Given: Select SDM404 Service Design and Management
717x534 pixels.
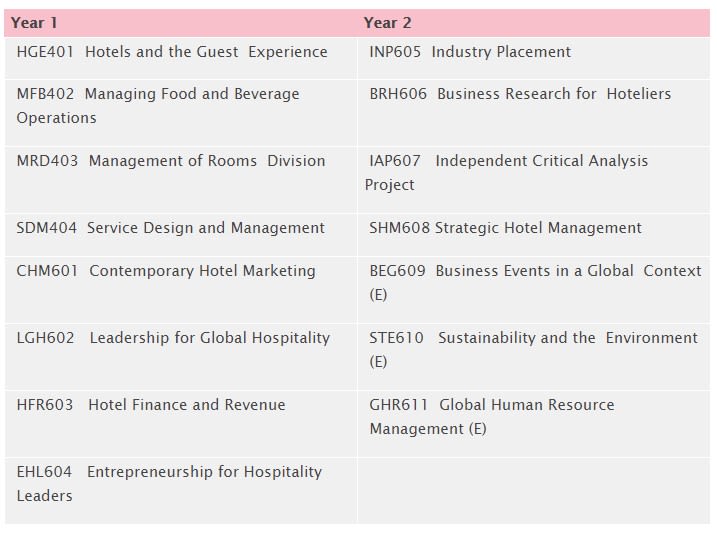Looking at the screenshot, I should (171, 228).
